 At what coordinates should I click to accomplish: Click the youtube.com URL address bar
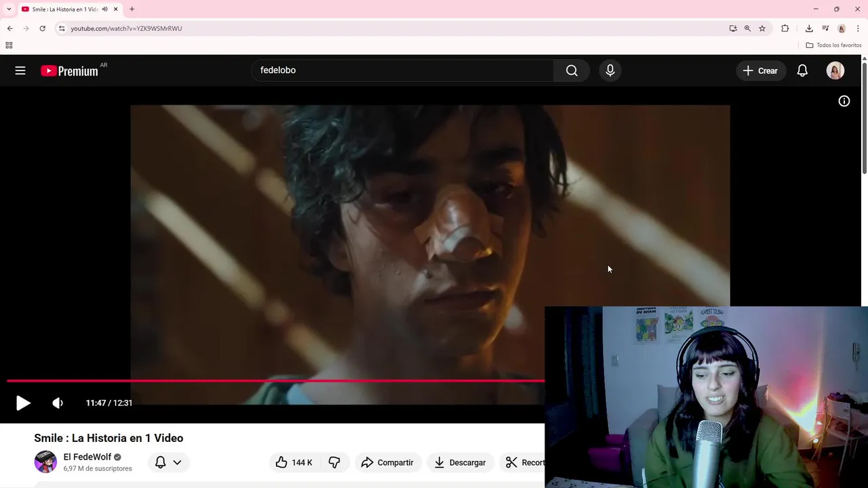(x=393, y=28)
